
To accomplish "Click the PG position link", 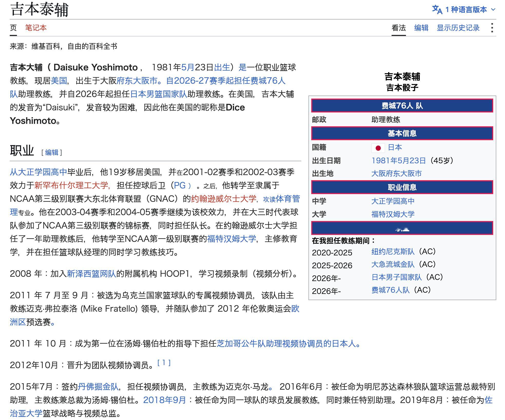I will (180, 185).
